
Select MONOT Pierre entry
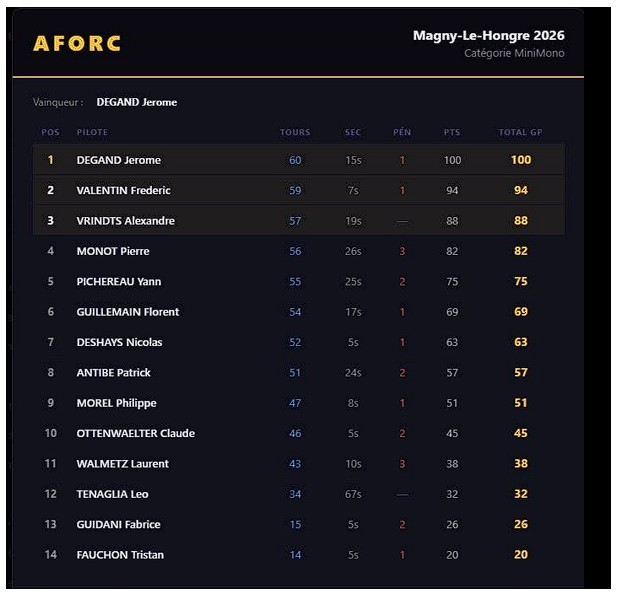(299, 251)
